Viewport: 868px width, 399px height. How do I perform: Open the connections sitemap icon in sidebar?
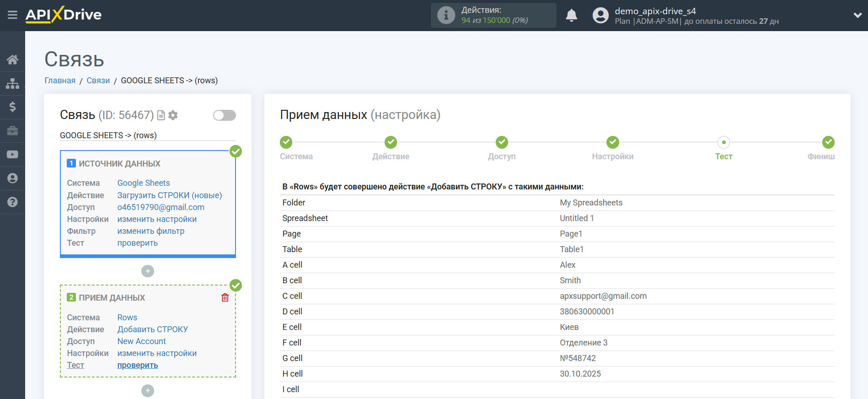[12, 83]
